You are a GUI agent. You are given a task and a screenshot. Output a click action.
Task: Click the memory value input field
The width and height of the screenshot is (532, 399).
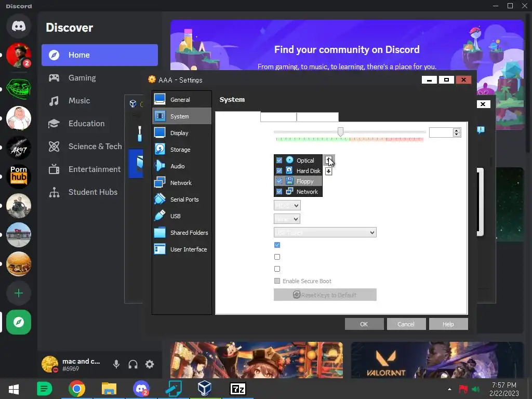[x=442, y=132]
